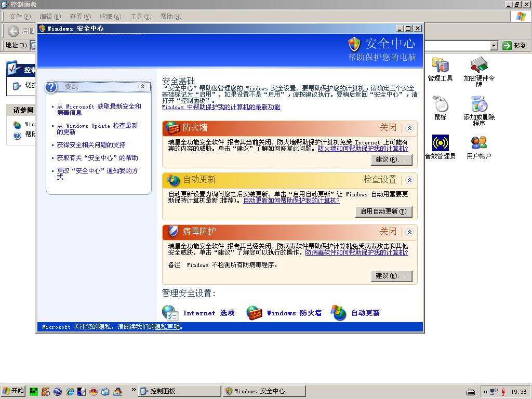Collapse the 病毒防护 section chevron
The image size is (532, 399).
(409, 232)
